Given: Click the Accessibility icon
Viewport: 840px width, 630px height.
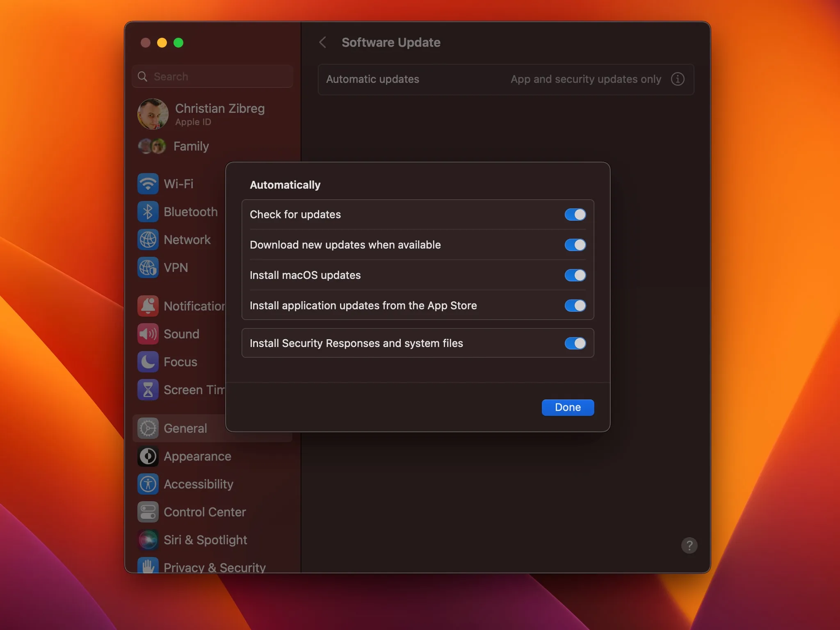Looking at the screenshot, I should point(148,484).
